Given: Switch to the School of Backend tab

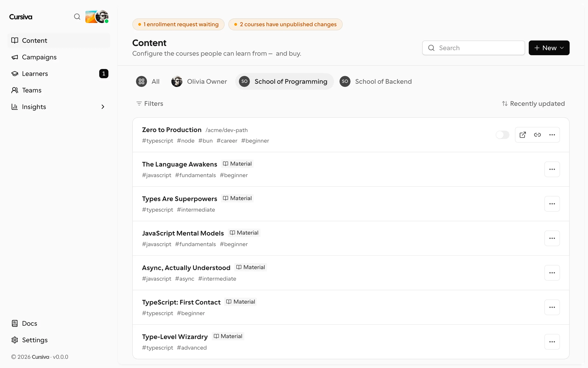Looking at the screenshot, I should coord(376,81).
